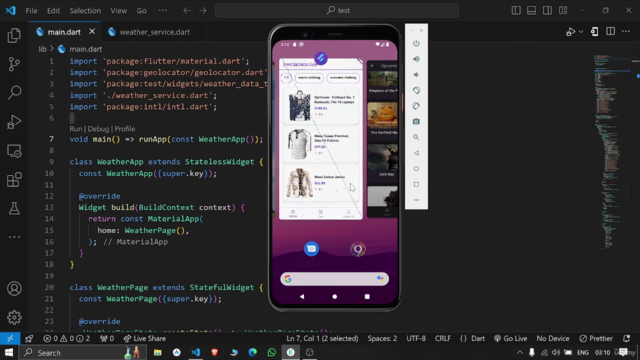Open the Run and Debug view
The image size is (640, 360).
click(14, 122)
